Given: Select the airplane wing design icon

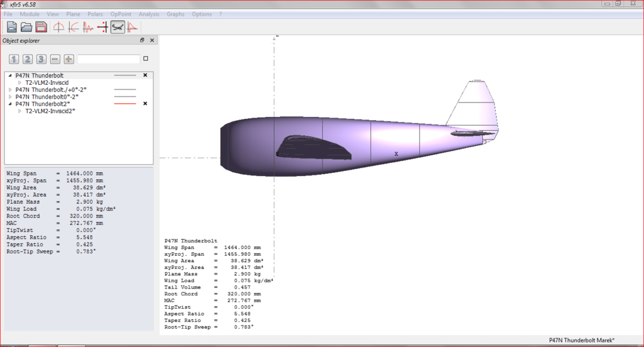Looking at the screenshot, I should pos(118,27).
